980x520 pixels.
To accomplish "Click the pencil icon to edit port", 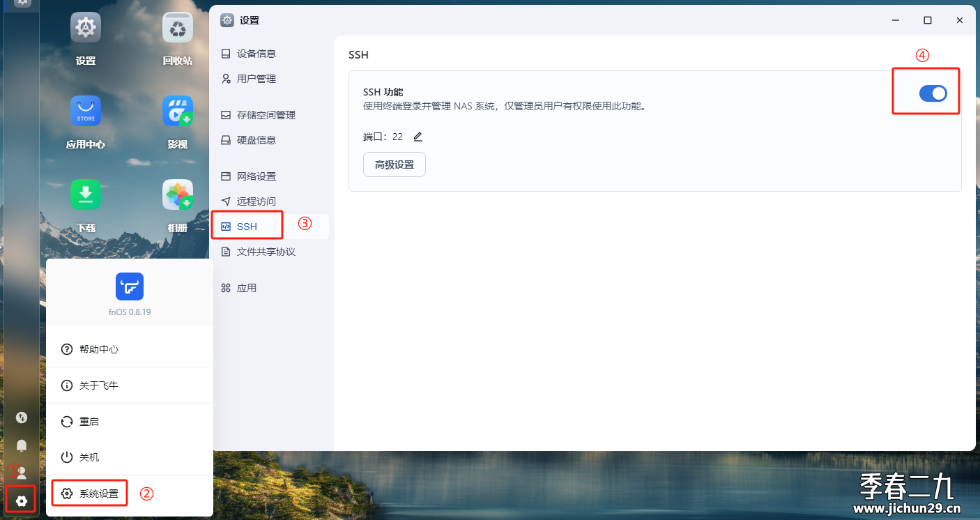I will 418,137.
